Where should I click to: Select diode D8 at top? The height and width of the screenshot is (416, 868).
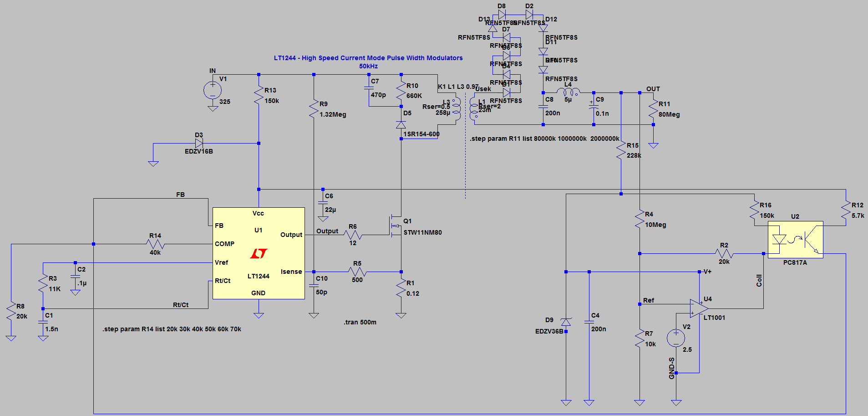502,15
